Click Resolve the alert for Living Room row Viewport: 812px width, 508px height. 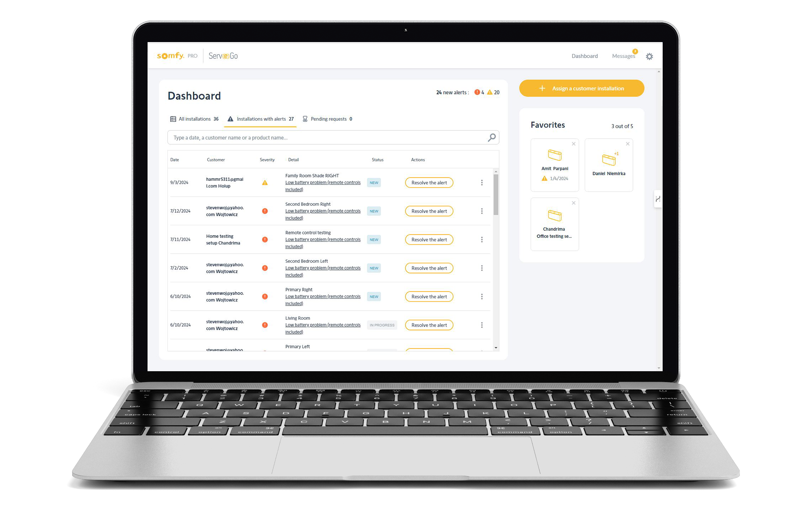point(428,325)
